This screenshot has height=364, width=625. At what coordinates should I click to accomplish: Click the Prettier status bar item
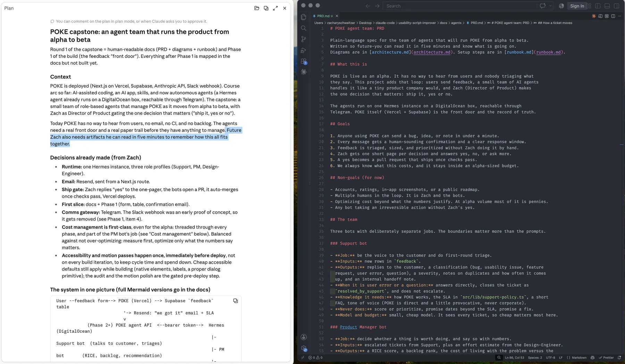606,357
